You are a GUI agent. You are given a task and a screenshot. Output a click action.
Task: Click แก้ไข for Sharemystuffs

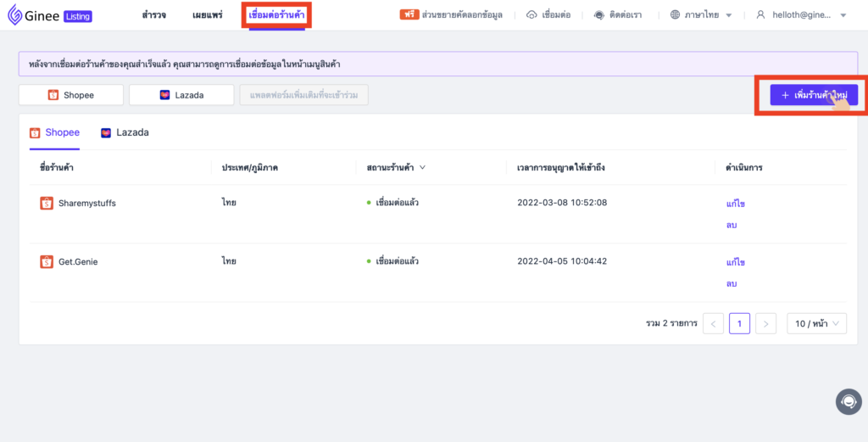pos(735,204)
